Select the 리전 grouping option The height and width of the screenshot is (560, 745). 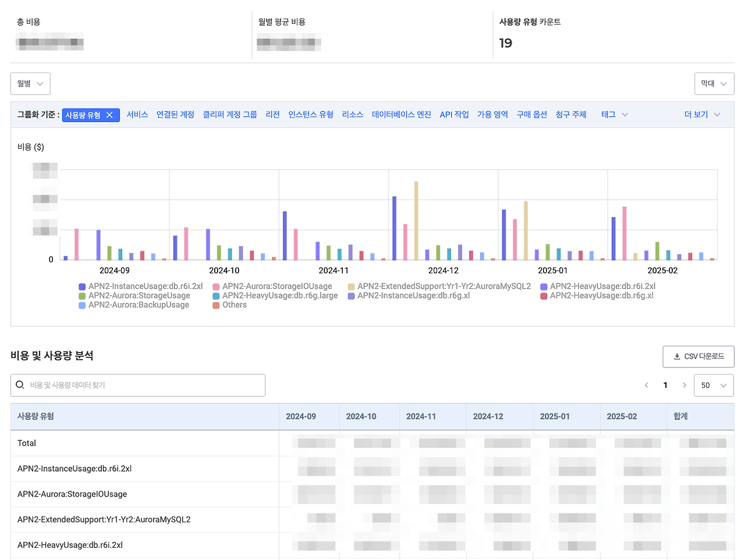point(272,115)
